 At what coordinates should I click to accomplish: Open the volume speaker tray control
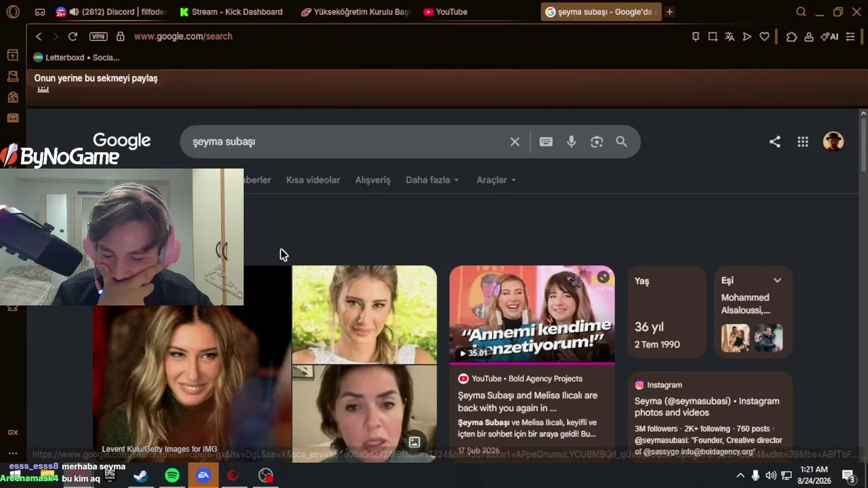[771, 476]
